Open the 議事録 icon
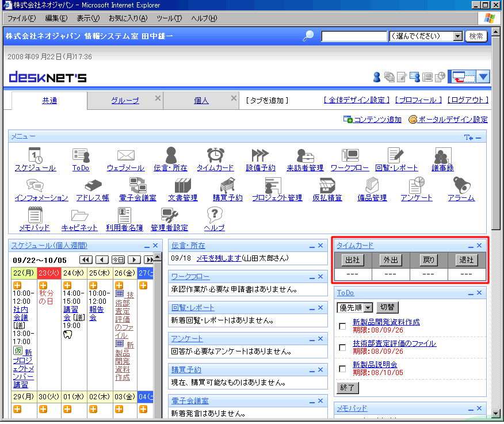This screenshot has width=504, height=424. 442,155
